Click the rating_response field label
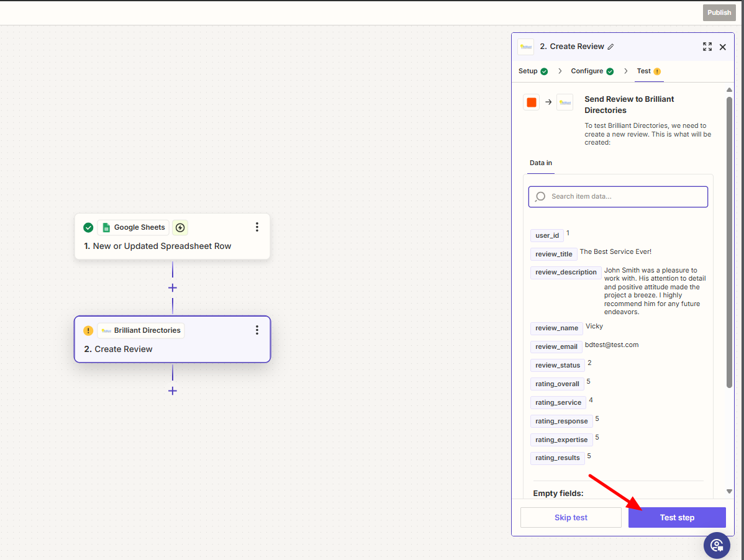 click(x=561, y=421)
